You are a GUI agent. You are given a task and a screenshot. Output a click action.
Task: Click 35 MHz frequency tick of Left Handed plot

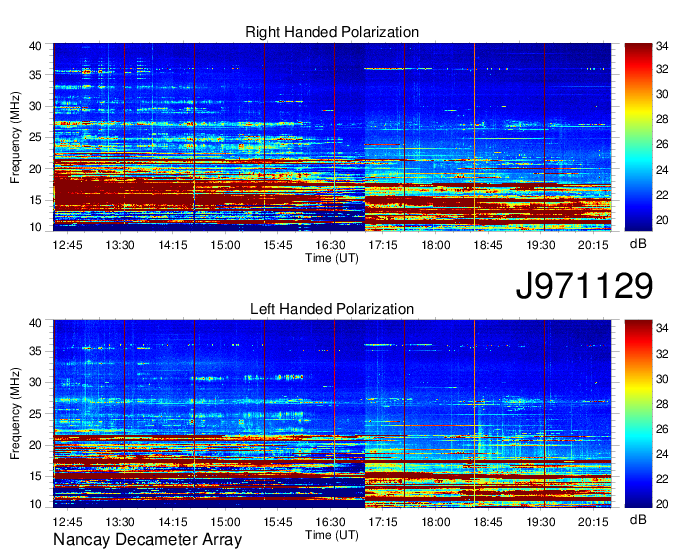coord(36,351)
